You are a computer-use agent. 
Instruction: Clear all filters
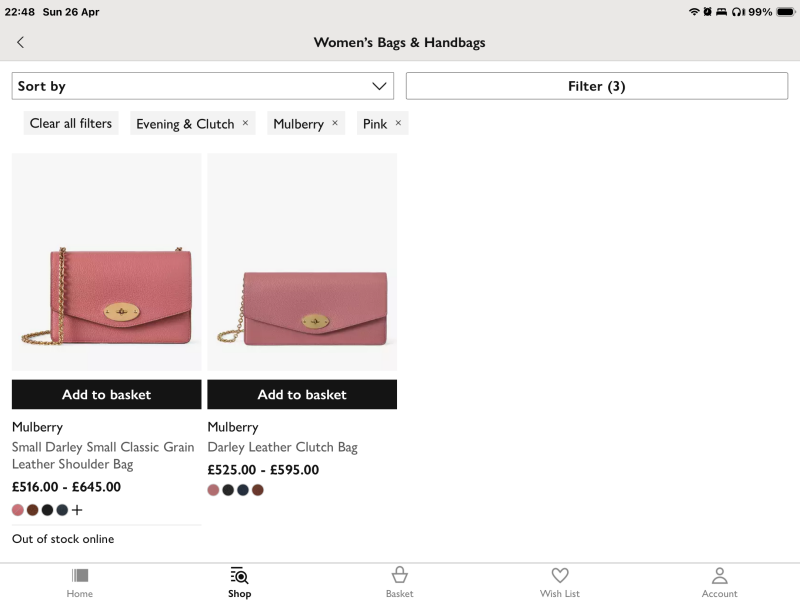point(70,123)
